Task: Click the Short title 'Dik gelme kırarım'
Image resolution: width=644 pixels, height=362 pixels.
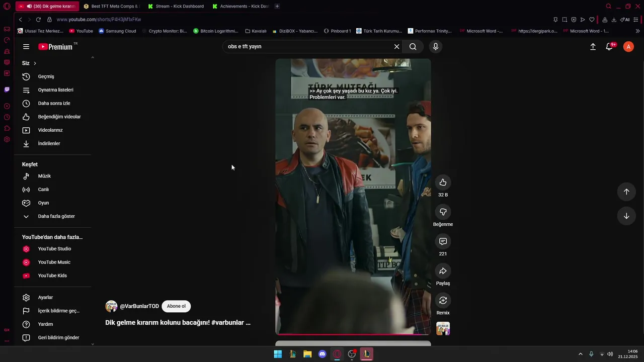Action: (x=178, y=323)
